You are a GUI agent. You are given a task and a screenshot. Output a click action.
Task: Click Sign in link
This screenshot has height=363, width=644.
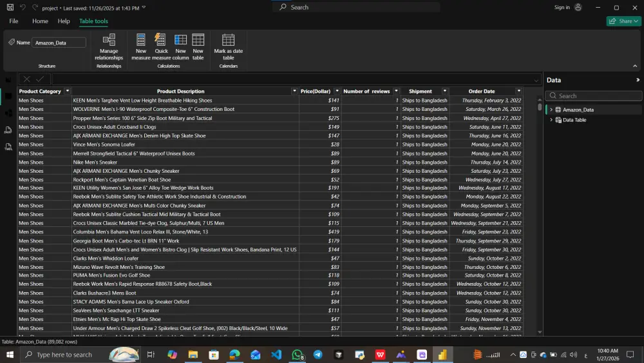[x=562, y=7]
